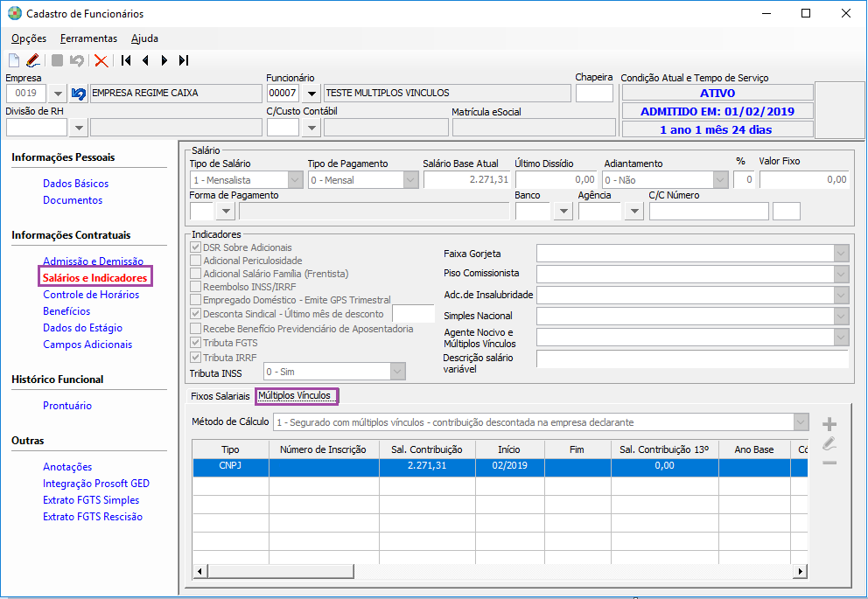Screen dimensions: 868x599
Task: Click the pencil icon to edit vínculo row
Action: (829, 443)
